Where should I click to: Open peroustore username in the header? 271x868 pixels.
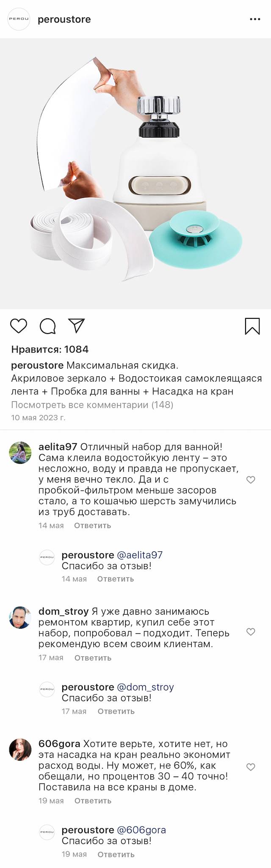pos(64,19)
